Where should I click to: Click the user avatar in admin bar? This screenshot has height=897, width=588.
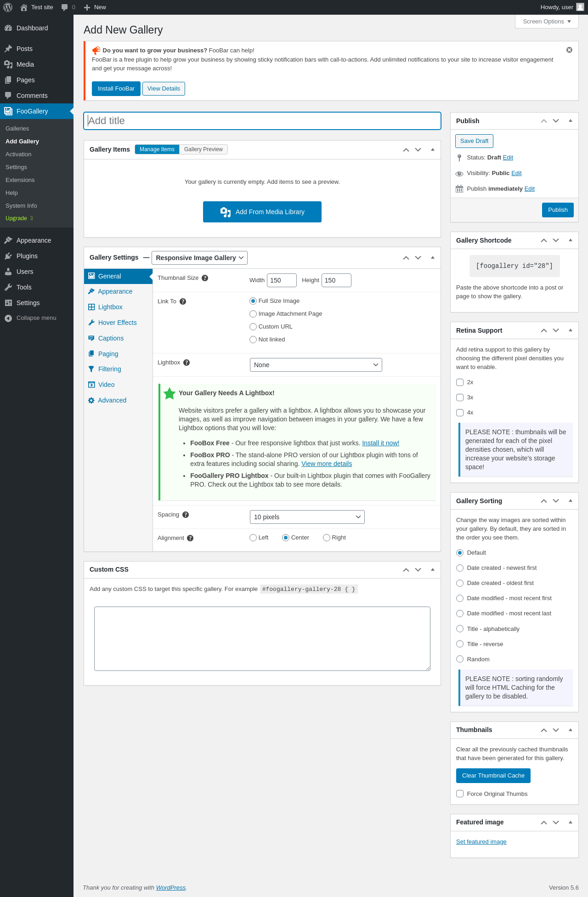(x=580, y=7)
